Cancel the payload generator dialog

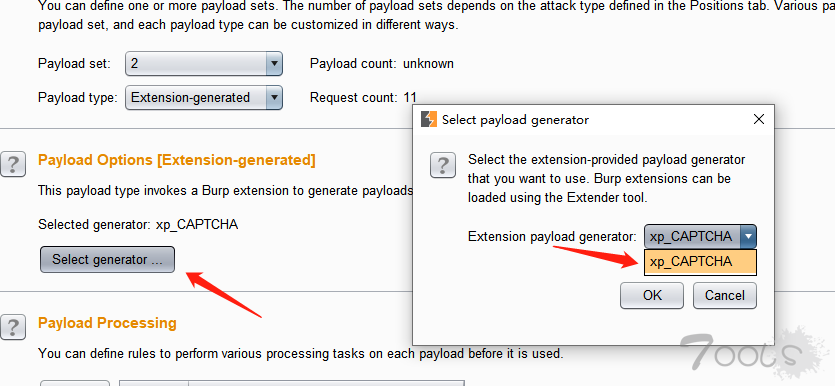(x=725, y=295)
